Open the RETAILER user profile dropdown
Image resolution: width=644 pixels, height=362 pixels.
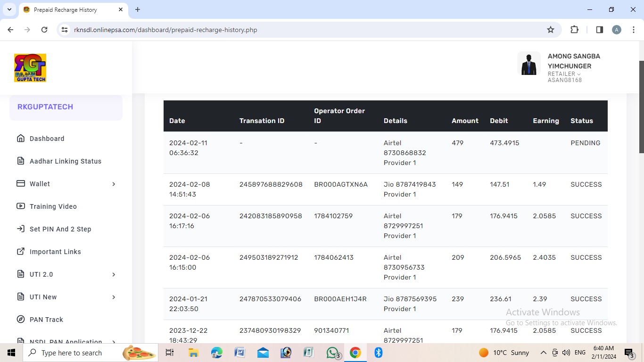point(564,74)
